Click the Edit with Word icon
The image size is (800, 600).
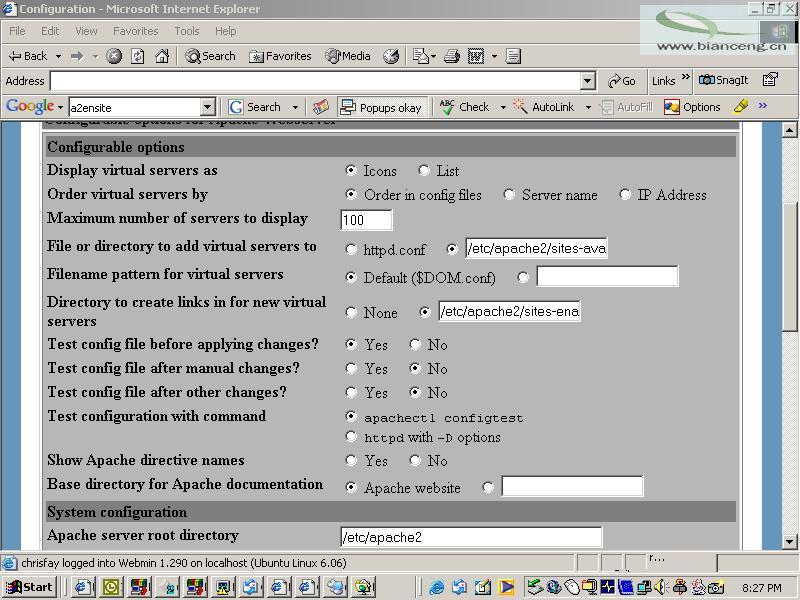[476, 56]
